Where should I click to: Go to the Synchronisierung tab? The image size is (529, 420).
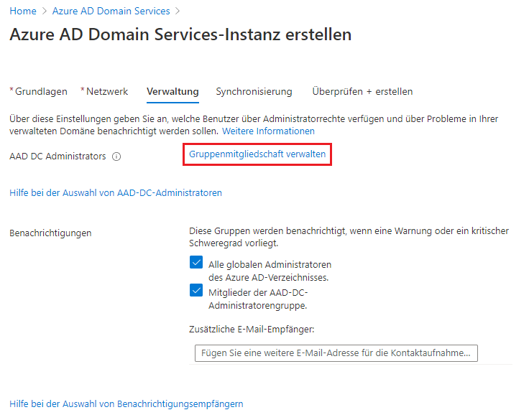coord(254,91)
